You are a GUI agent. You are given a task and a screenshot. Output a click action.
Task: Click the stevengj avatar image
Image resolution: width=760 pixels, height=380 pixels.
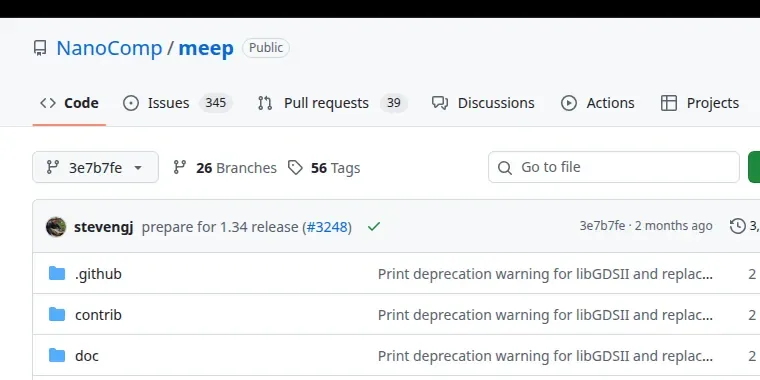pyautogui.click(x=56, y=227)
